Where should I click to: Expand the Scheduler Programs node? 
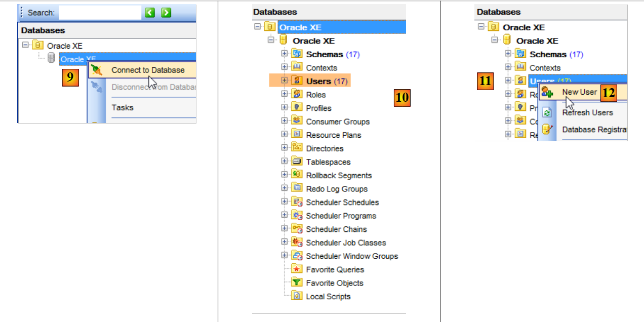pyautogui.click(x=284, y=216)
